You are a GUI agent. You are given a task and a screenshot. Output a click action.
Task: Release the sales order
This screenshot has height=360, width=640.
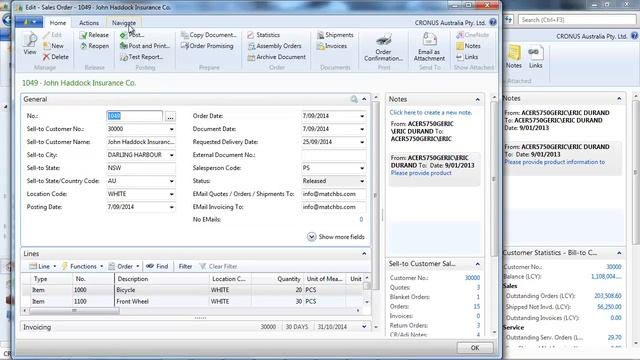(94, 35)
